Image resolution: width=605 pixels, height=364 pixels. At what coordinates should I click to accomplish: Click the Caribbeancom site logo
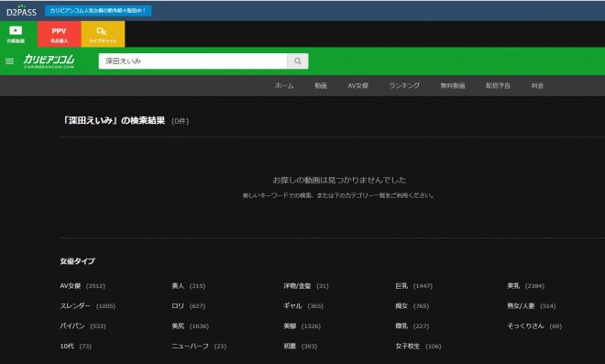pos(49,61)
